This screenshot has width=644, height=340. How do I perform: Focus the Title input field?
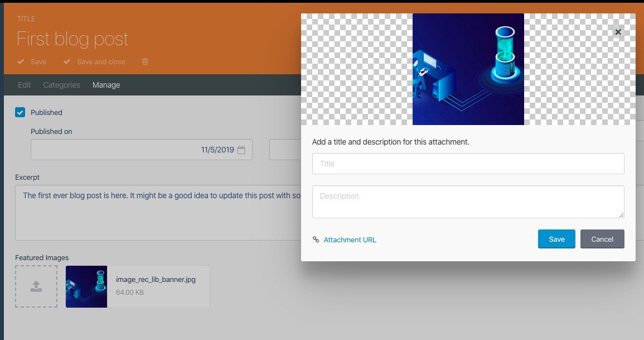(468, 164)
